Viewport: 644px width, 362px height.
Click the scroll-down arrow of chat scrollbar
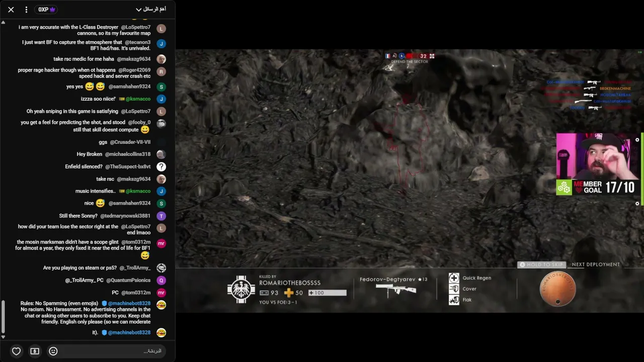coord(3,337)
